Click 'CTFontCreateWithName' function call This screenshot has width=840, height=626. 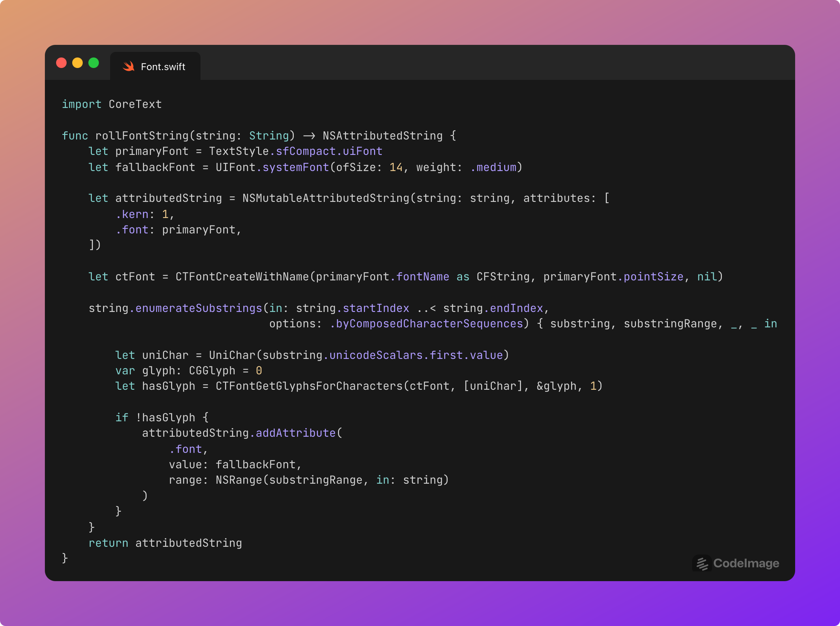(x=242, y=277)
